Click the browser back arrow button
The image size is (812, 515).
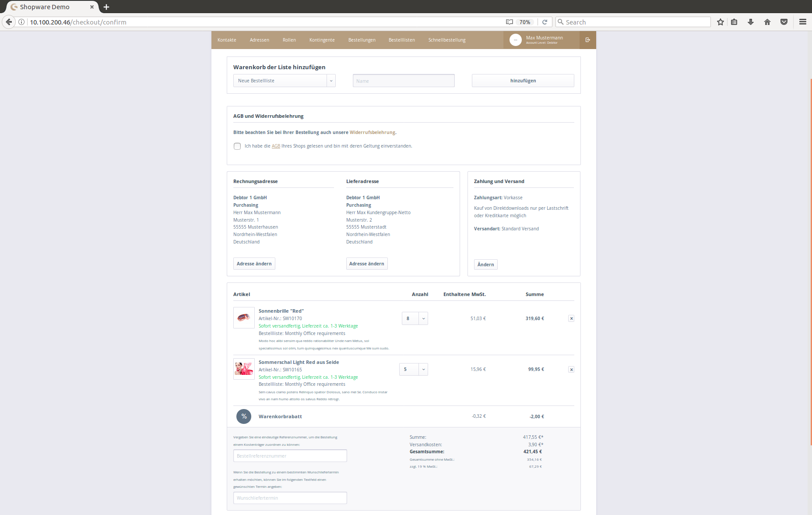(9, 22)
